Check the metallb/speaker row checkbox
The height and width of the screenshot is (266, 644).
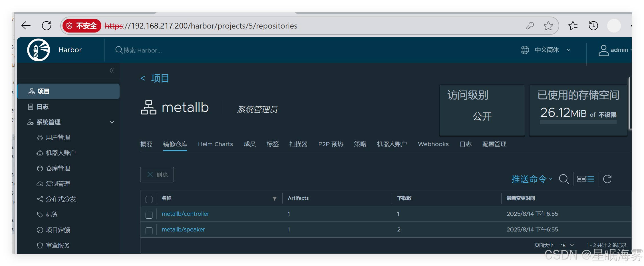pos(149,231)
